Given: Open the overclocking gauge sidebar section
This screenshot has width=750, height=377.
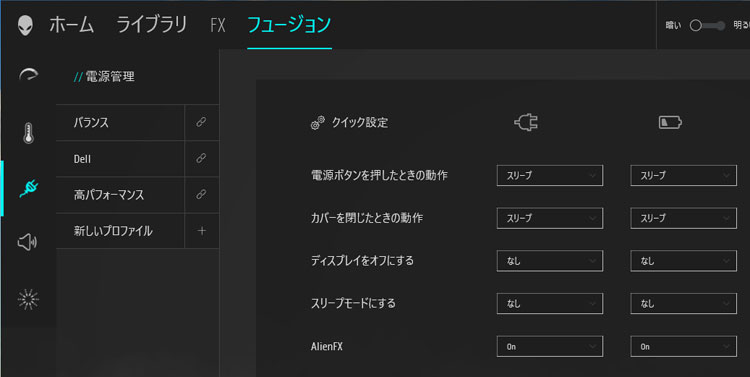Looking at the screenshot, I should point(28,75).
